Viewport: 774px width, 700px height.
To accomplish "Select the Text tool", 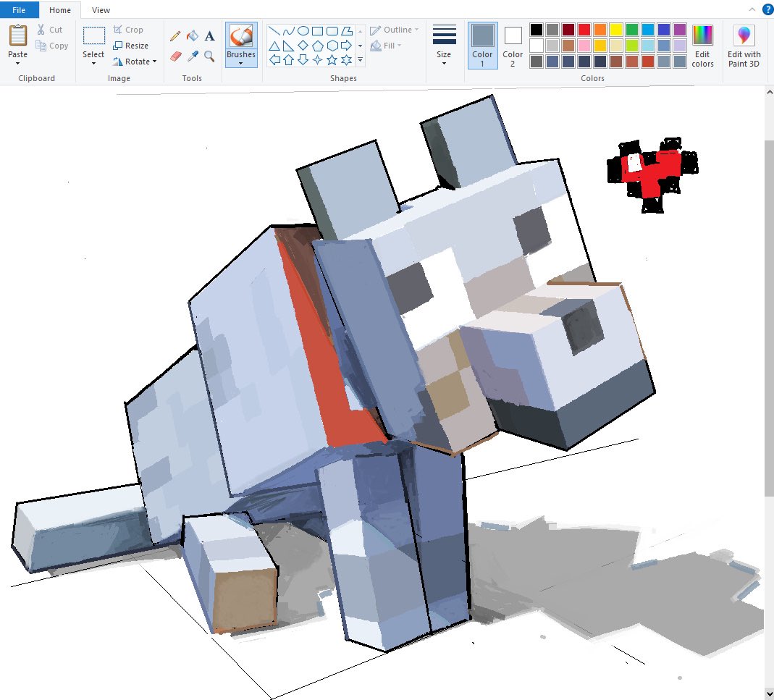I will click(x=210, y=36).
